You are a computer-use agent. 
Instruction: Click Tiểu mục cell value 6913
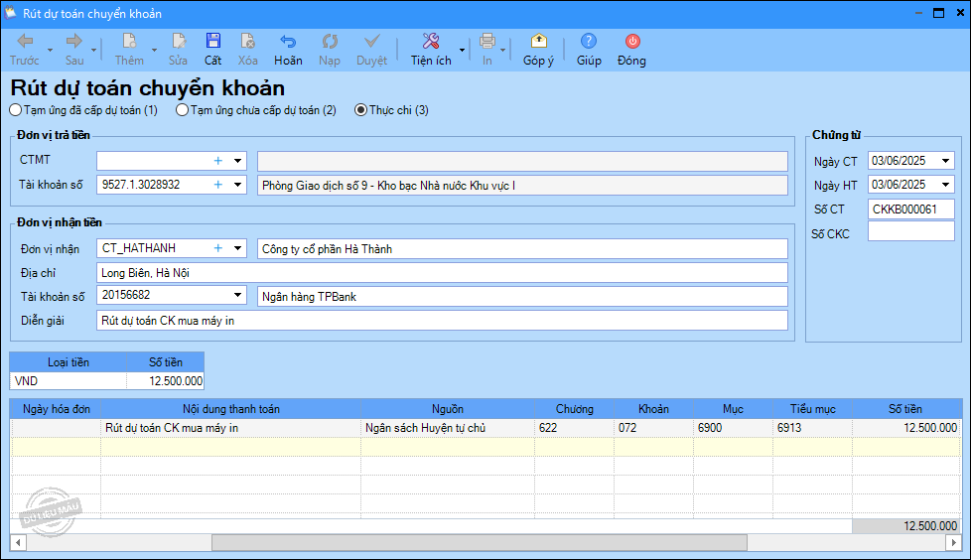812,428
